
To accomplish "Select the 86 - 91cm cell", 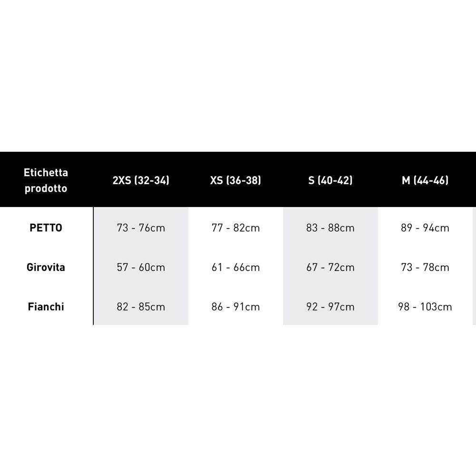I will click(236, 307).
